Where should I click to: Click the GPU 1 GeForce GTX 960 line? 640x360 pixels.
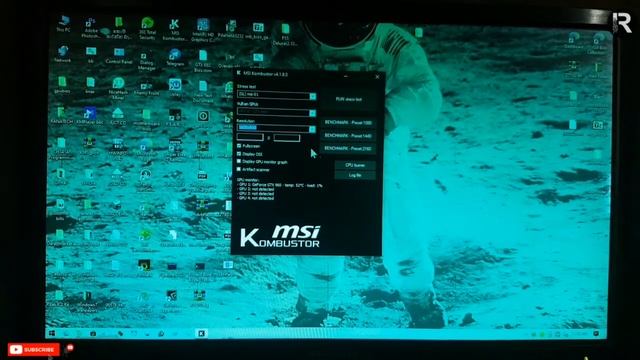point(280,185)
